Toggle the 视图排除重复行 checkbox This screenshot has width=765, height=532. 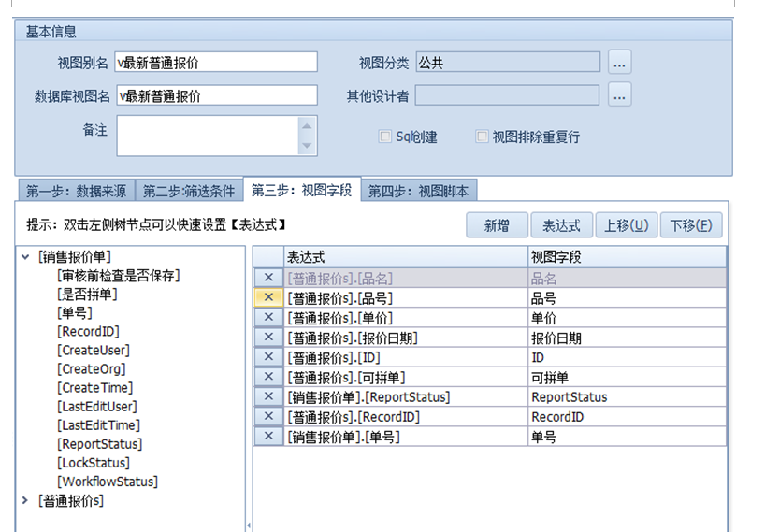point(483,137)
